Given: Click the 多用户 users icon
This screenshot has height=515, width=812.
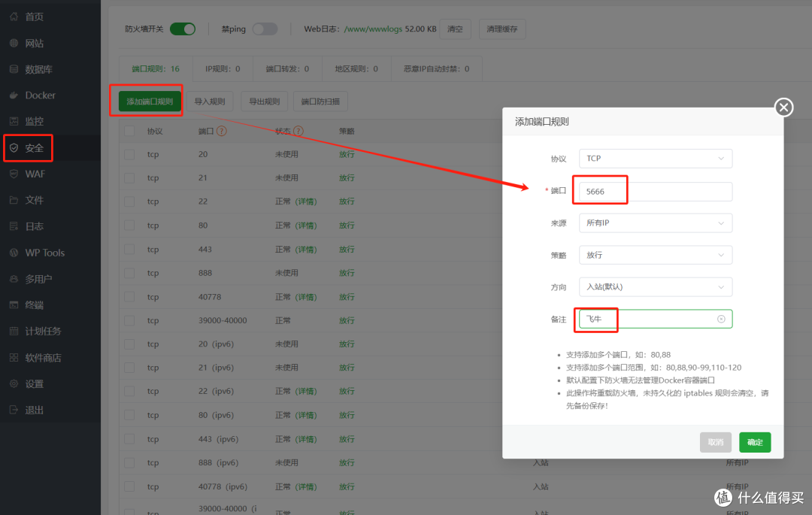Looking at the screenshot, I should coord(14,279).
